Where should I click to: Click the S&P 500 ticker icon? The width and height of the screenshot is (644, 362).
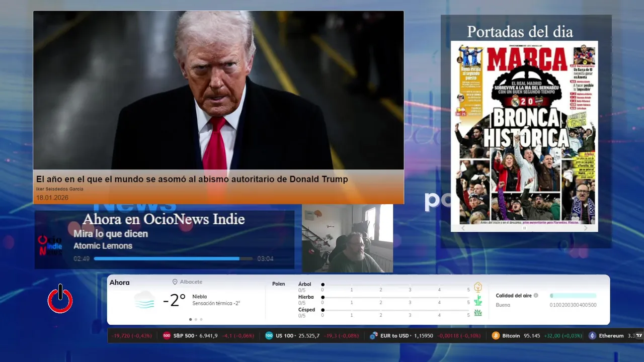pyautogui.click(x=167, y=336)
